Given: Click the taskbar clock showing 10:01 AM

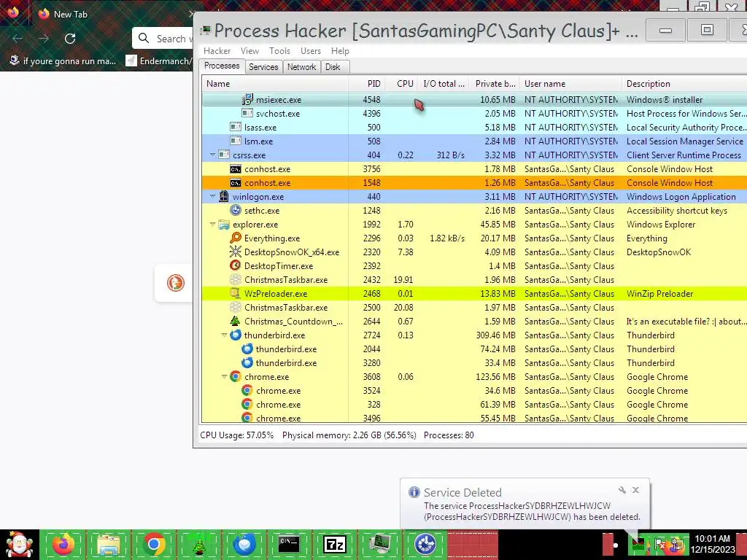Looking at the screenshot, I should point(713,544).
